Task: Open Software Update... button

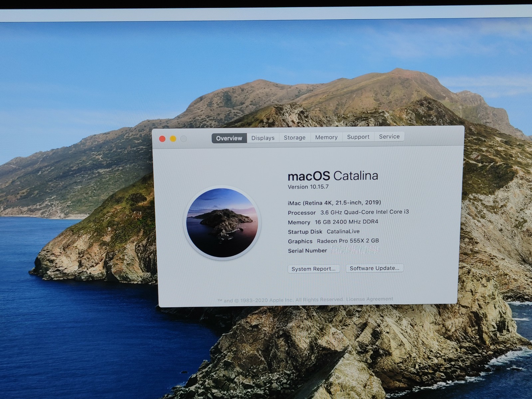Action: click(x=374, y=268)
